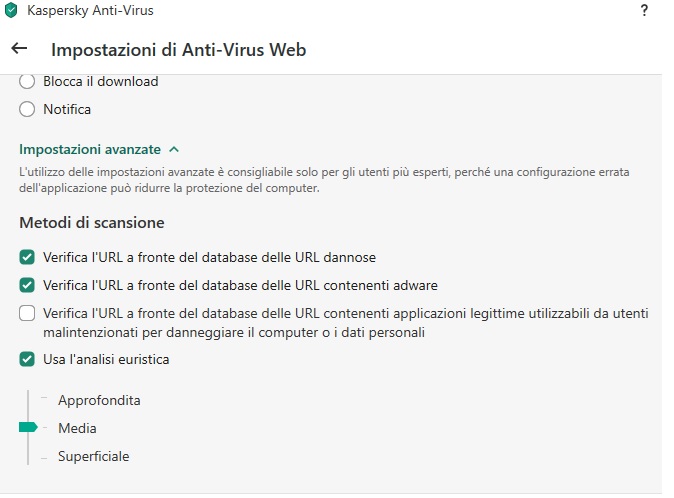Disable the Usa l'analisi euristica checkbox

pyautogui.click(x=27, y=359)
